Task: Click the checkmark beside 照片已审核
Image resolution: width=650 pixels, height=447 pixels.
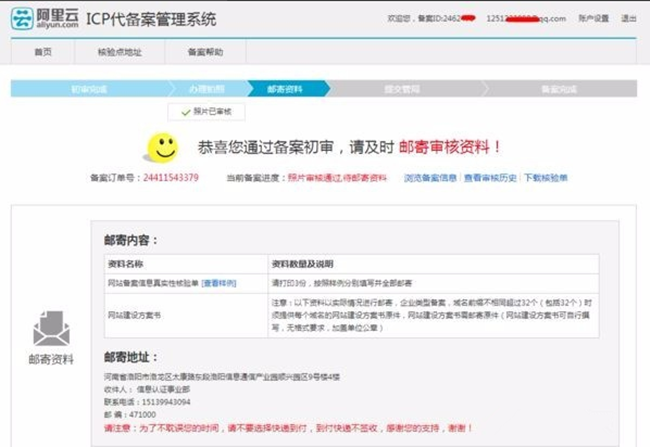Action: coord(186,112)
